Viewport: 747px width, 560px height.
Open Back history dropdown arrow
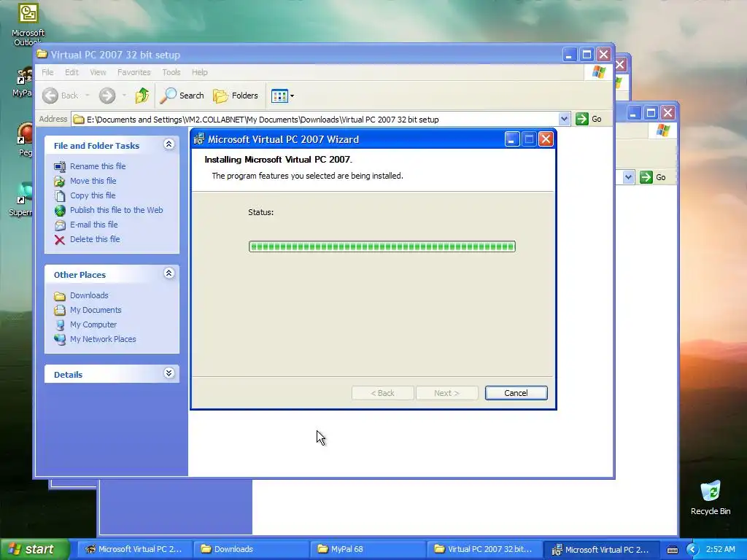point(88,96)
